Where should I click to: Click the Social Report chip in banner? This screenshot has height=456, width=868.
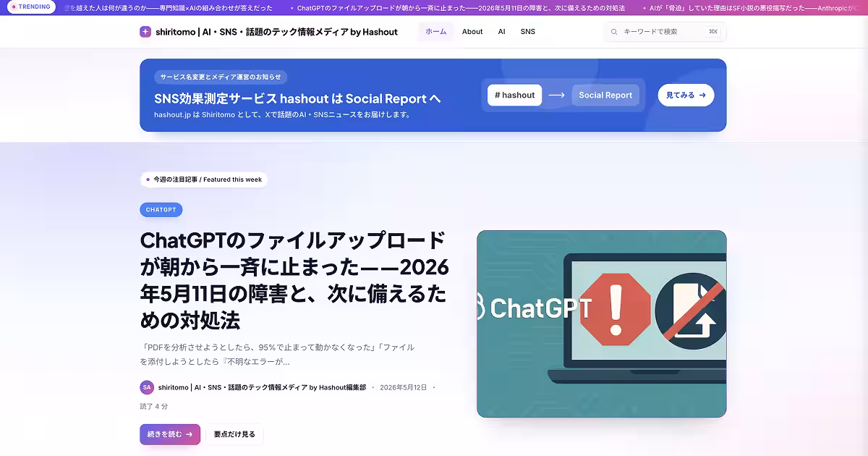tap(605, 95)
